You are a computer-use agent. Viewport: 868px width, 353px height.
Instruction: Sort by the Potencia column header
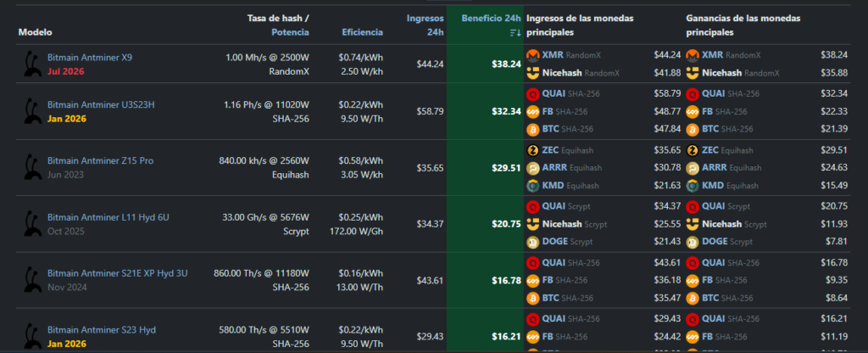pos(290,32)
